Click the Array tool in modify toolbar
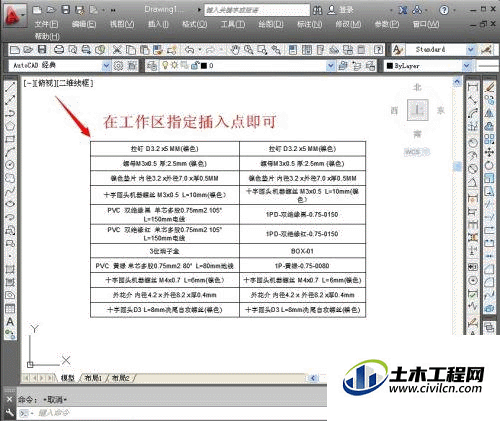The height and width of the screenshot is (421, 500). (x=489, y=139)
